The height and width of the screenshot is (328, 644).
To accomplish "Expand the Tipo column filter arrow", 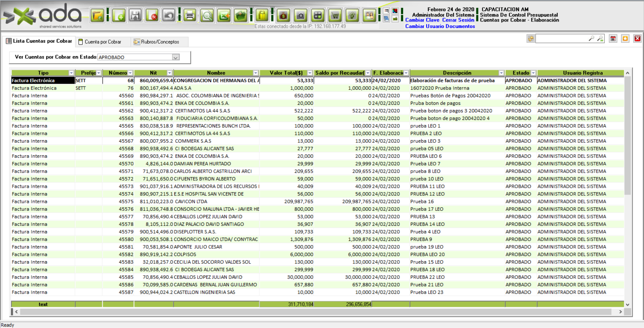I will point(71,73).
